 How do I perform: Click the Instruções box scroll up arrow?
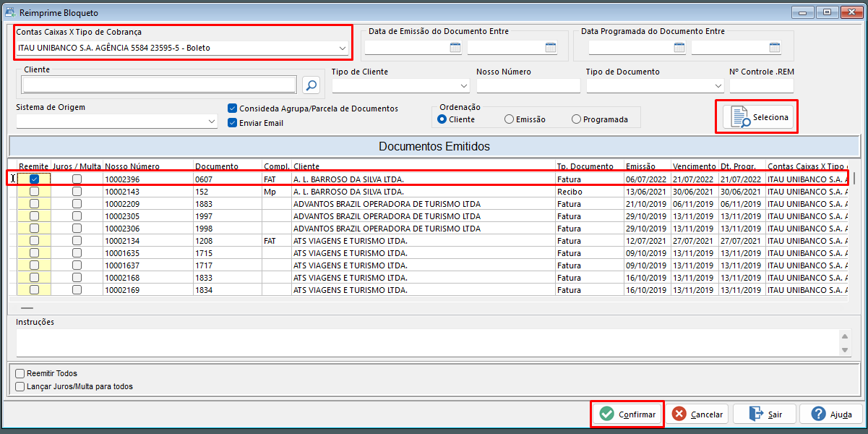click(846, 336)
